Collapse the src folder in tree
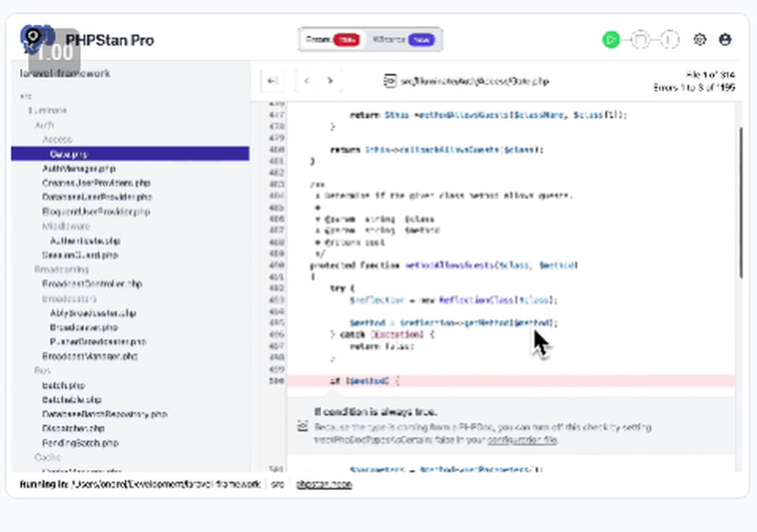Image resolution: width=757 pixels, height=532 pixels. click(26, 96)
